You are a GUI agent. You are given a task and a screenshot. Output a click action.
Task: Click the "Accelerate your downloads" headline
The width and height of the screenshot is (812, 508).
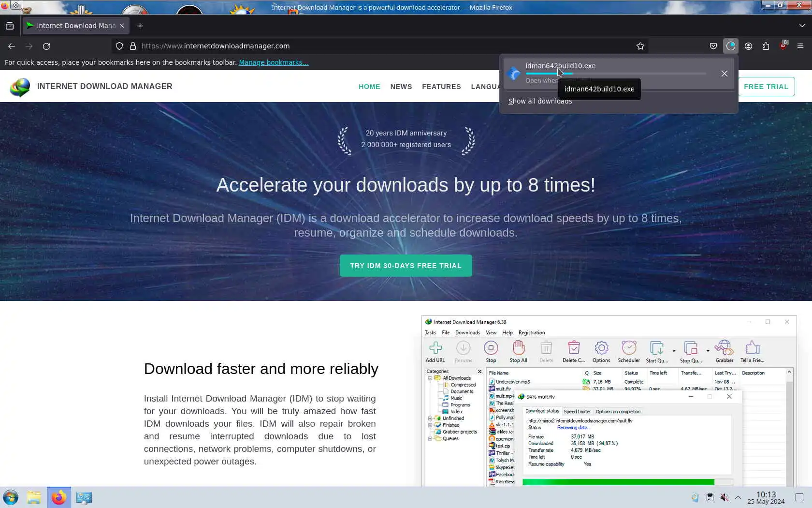tap(406, 185)
